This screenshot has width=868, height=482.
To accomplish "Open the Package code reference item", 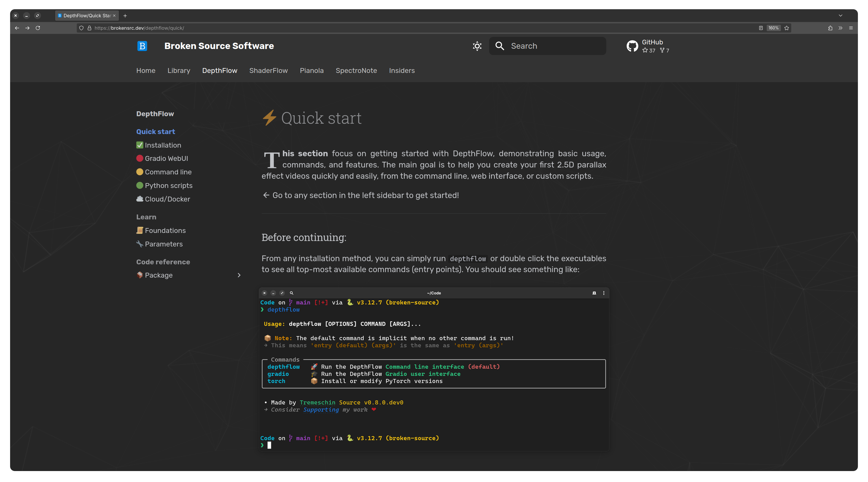I will [x=154, y=275].
